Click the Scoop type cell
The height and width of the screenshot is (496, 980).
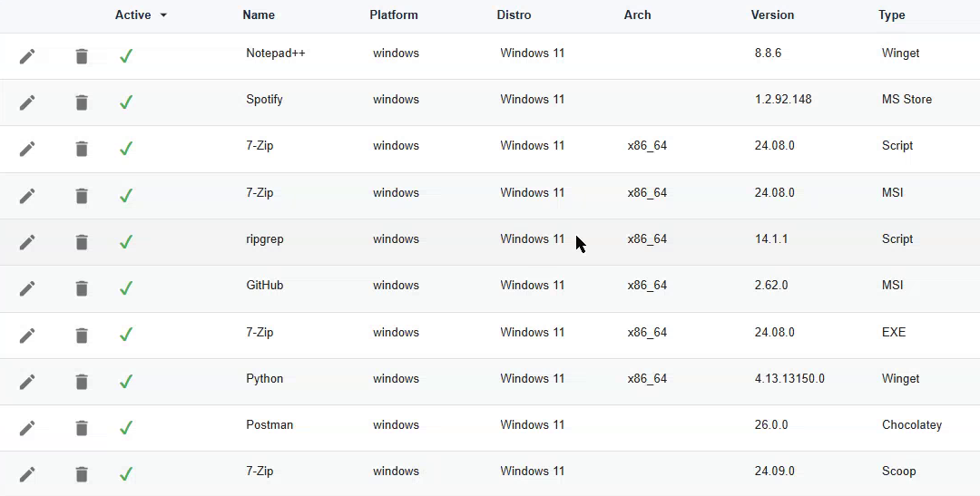(x=898, y=471)
